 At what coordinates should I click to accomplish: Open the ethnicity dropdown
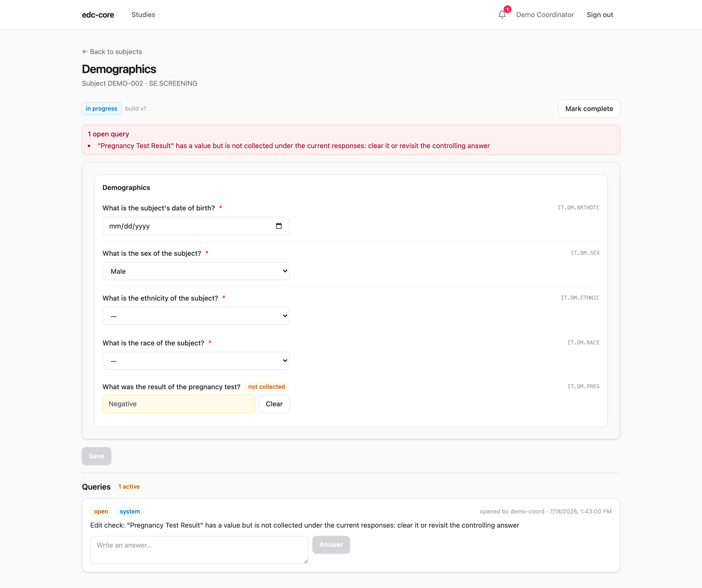tap(196, 316)
